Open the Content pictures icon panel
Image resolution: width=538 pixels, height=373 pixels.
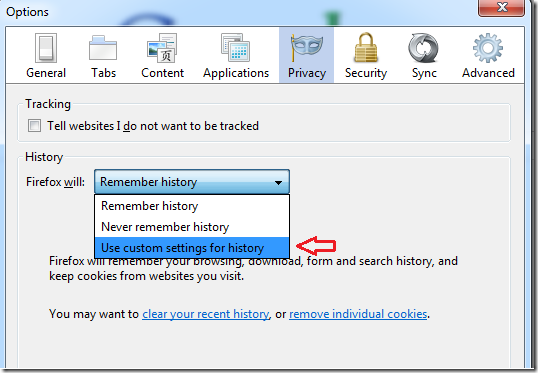pyautogui.click(x=162, y=48)
